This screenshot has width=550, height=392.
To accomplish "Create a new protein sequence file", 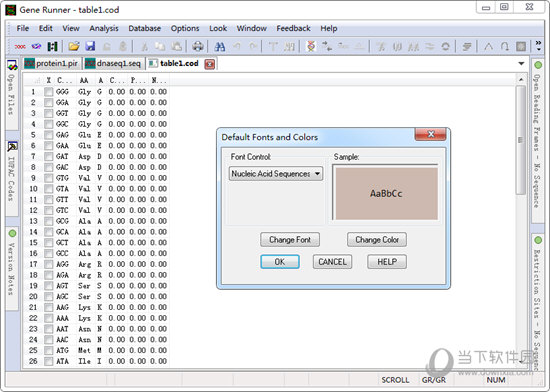I will (x=36, y=46).
